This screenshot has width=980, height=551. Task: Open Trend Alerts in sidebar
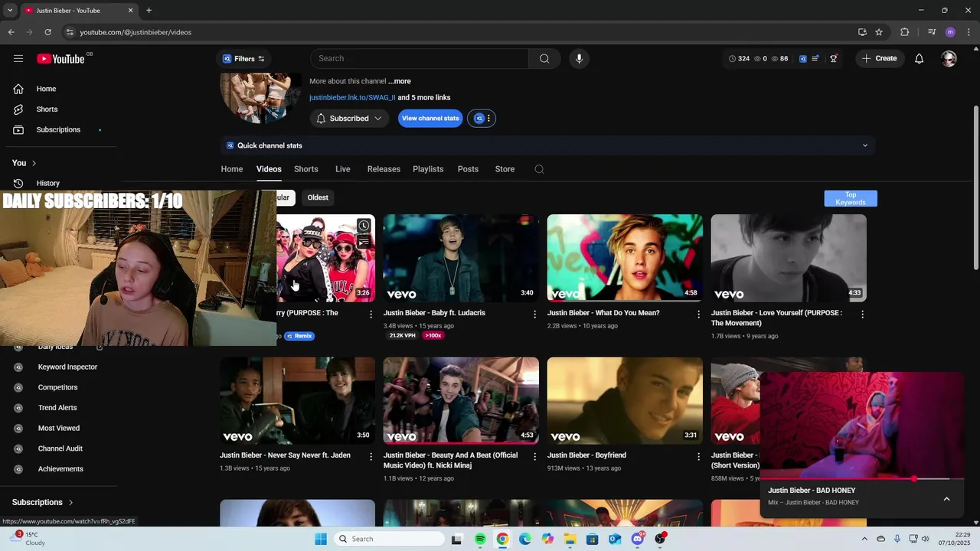[x=57, y=408]
